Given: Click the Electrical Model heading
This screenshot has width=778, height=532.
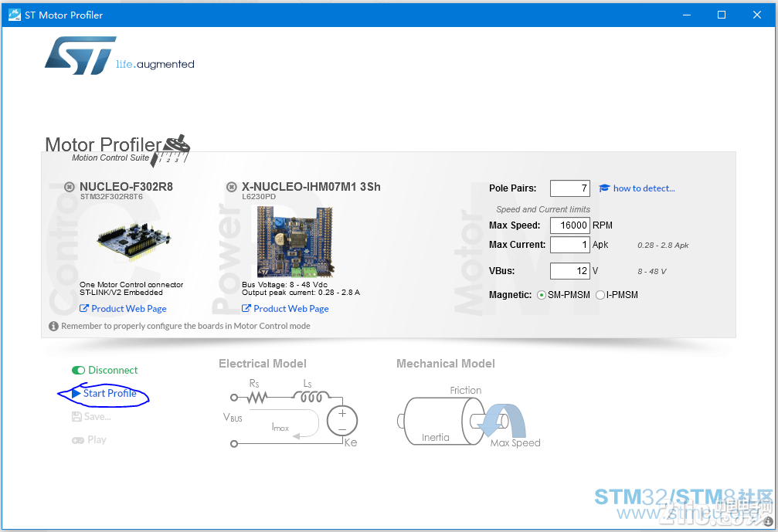Looking at the screenshot, I should (263, 364).
